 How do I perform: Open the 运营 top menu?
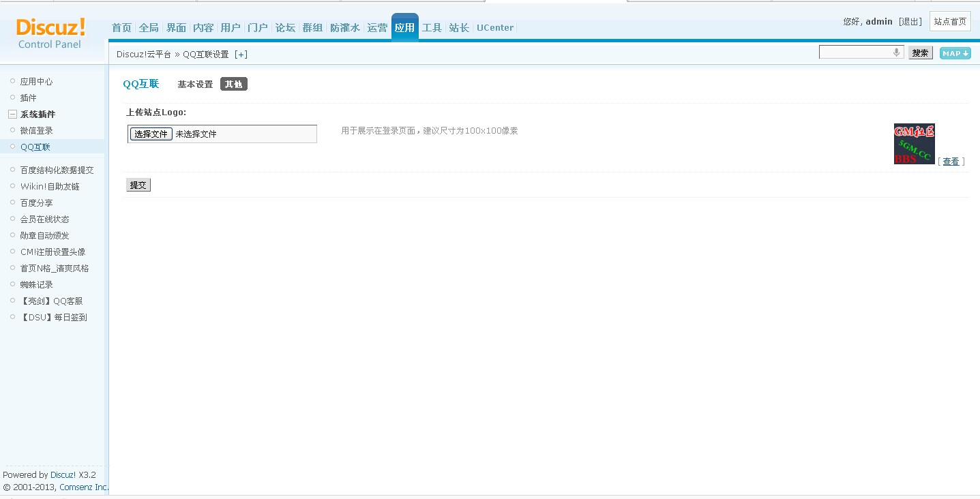pyautogui.click(x=377, y=28)
